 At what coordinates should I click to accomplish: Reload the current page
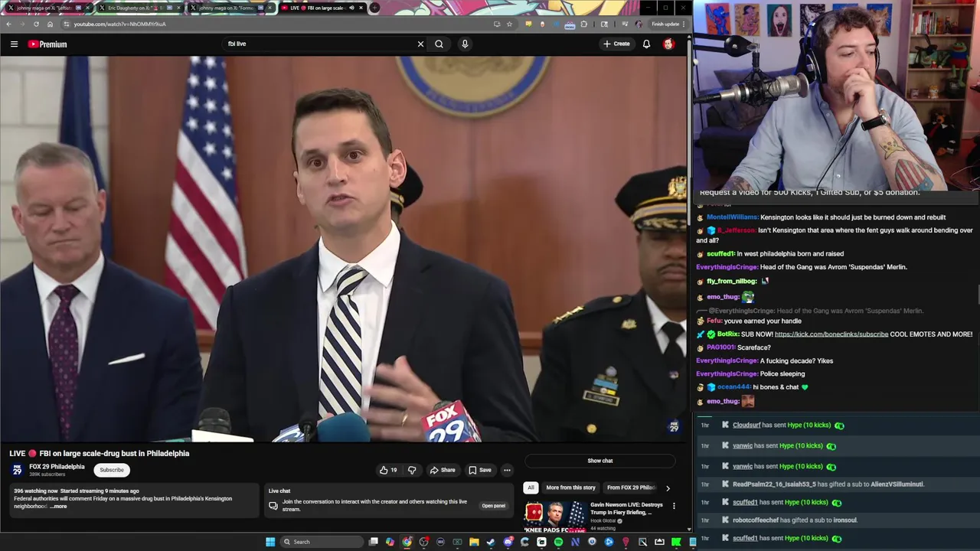(36, 24)
